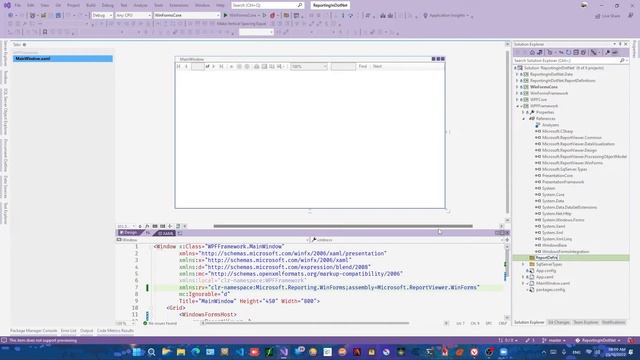
Task: Click the ReportViewer previous page icon
Action: point(186,66)
